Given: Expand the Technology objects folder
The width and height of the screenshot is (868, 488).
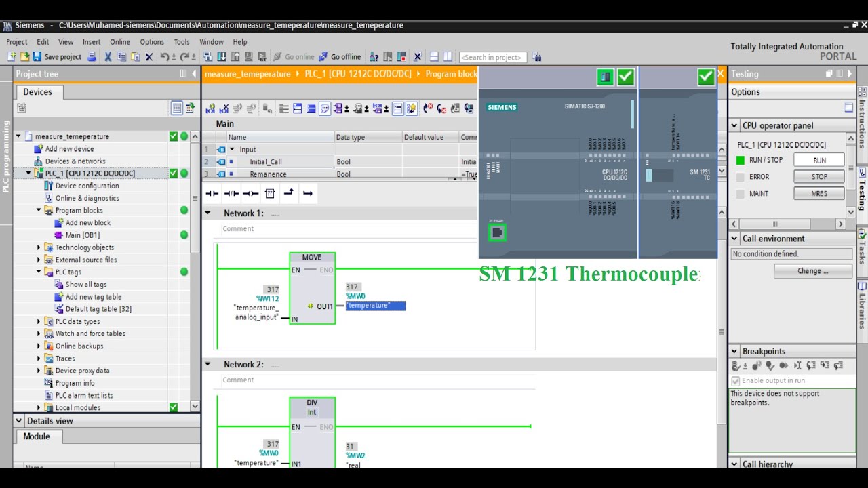Looking at the screenshot, I should coord(39,247).
